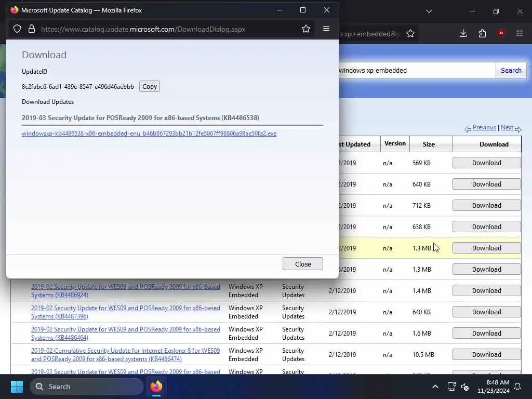Open the Extensions puzzle icon

(482, 33)
